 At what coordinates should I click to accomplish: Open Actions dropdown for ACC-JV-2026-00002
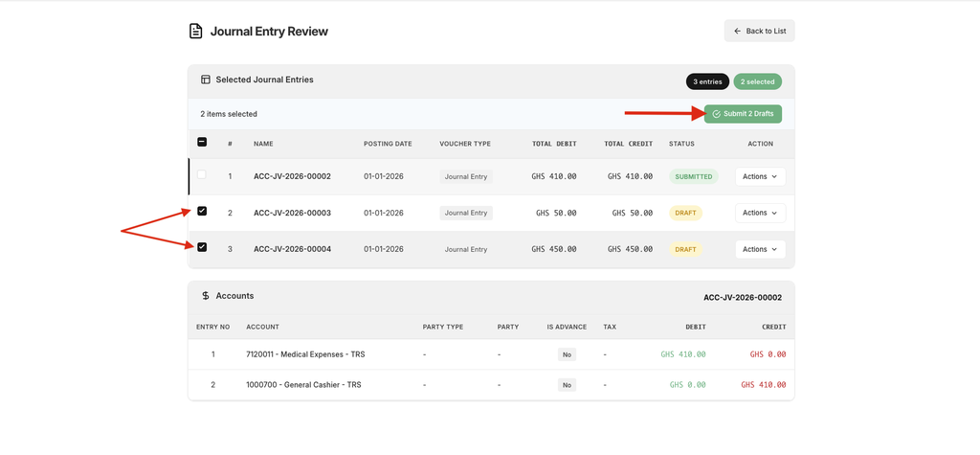pos(760,176)
